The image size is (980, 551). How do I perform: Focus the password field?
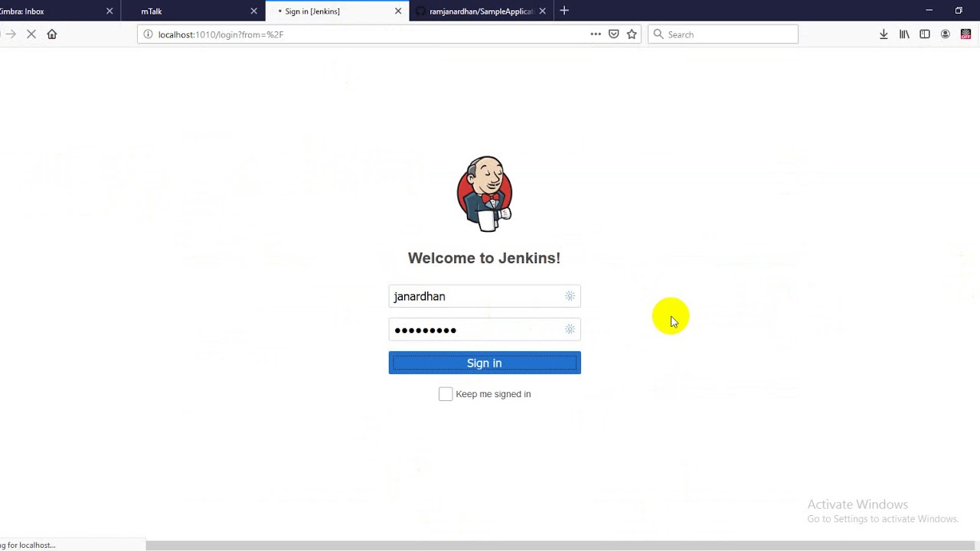pyautogui.click(x=484, y=330)
